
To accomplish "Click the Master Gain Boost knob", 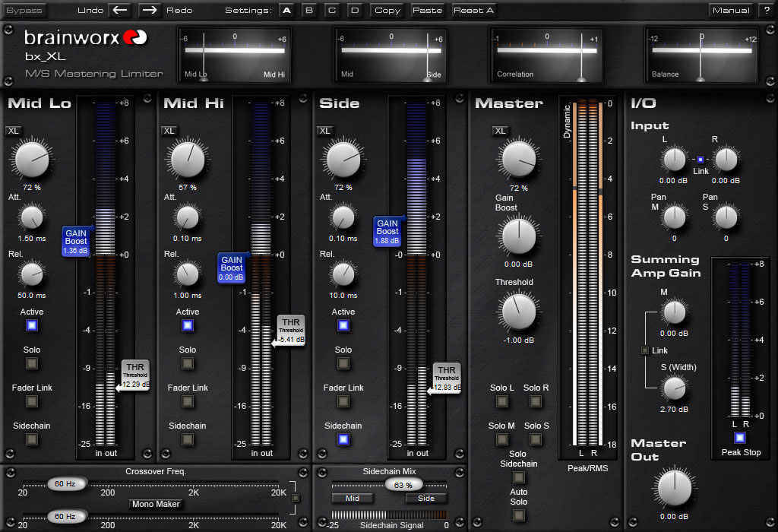I will click(x=518, y=236).
